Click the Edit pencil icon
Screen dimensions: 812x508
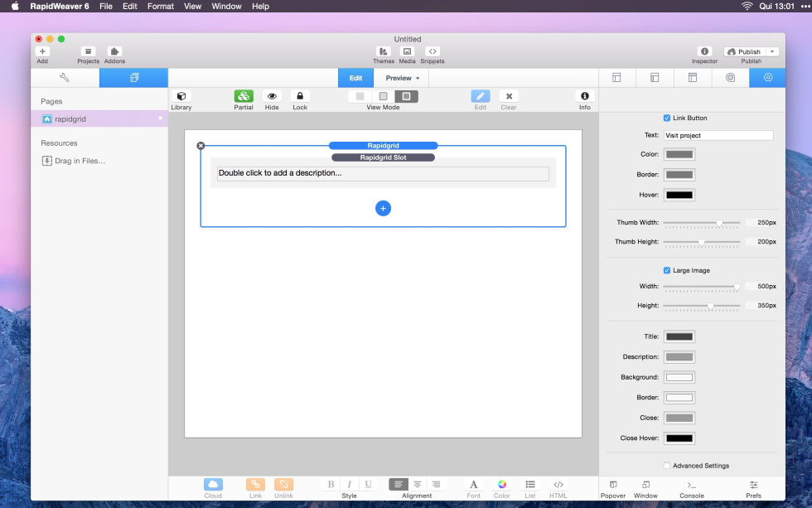480,96
